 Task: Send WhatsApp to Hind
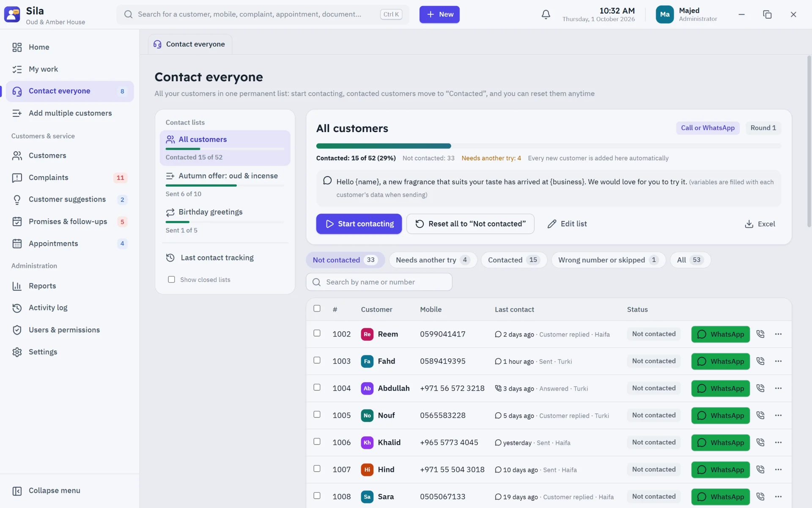tap(720, 469)
